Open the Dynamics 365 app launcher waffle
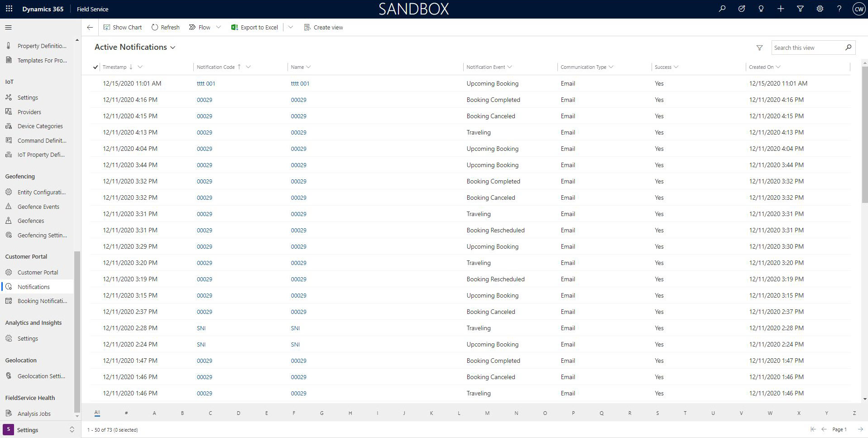The image size is (868, 438). click(x=9, y=9)
